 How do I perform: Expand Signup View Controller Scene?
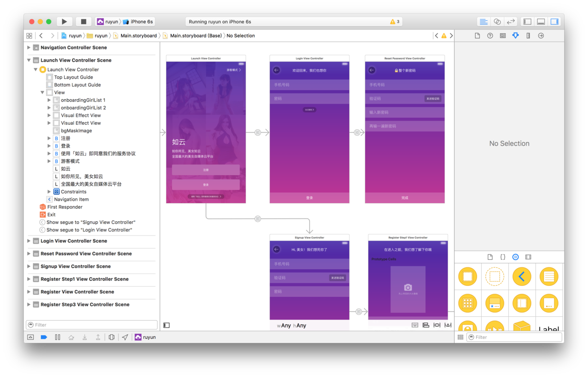tap(29, 266)
